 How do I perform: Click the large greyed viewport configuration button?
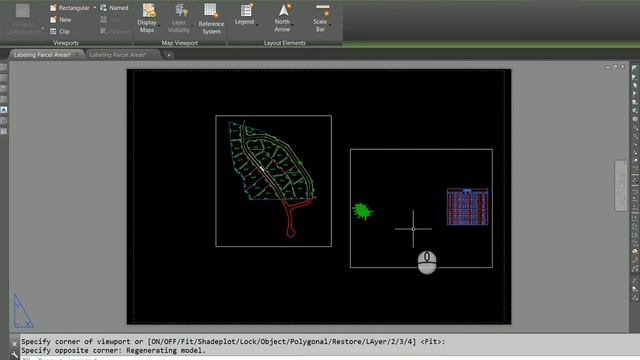(x=23, y=20)
